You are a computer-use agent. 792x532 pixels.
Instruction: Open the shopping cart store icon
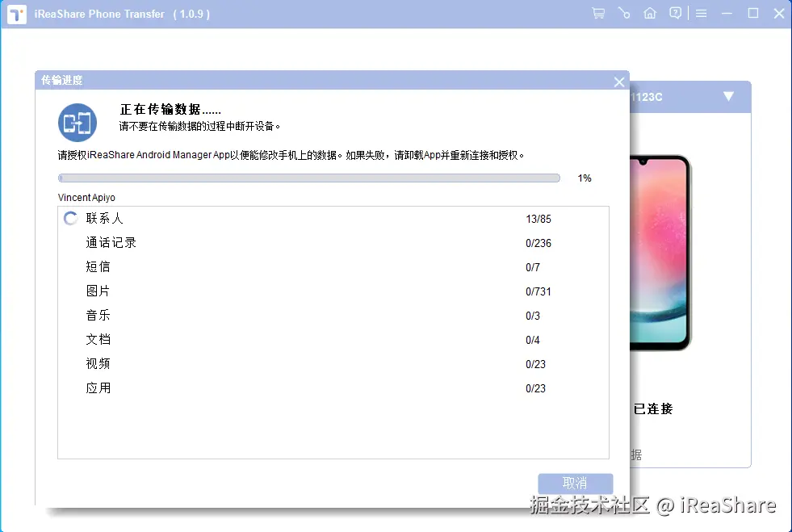coord(597,13)
